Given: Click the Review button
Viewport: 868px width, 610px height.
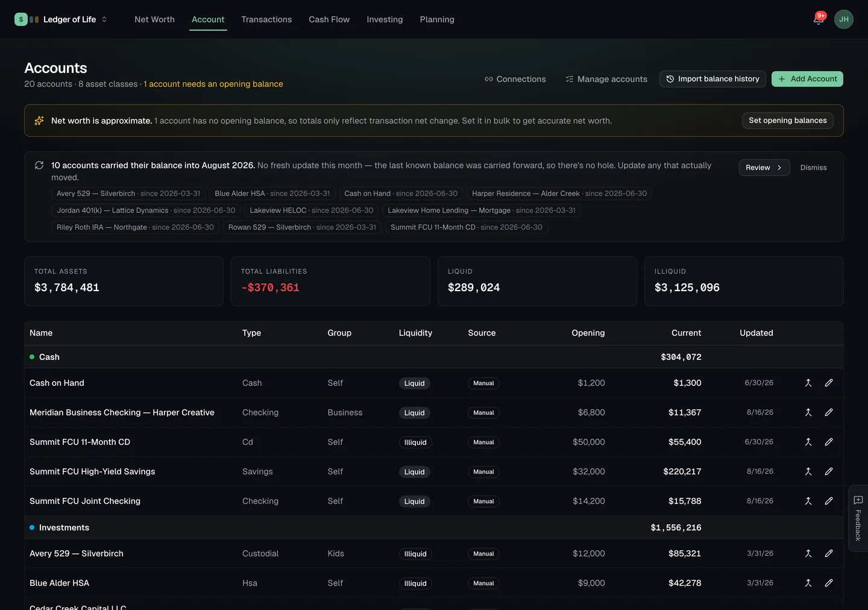Looking at the screenshot, I should (x=764, y=168).
